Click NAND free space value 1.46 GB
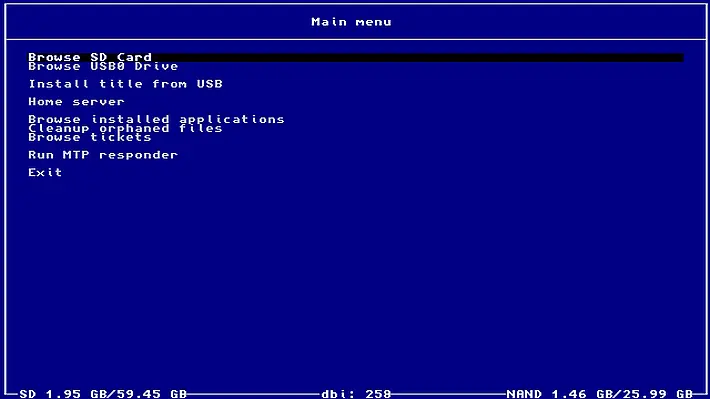 (582, 394)
